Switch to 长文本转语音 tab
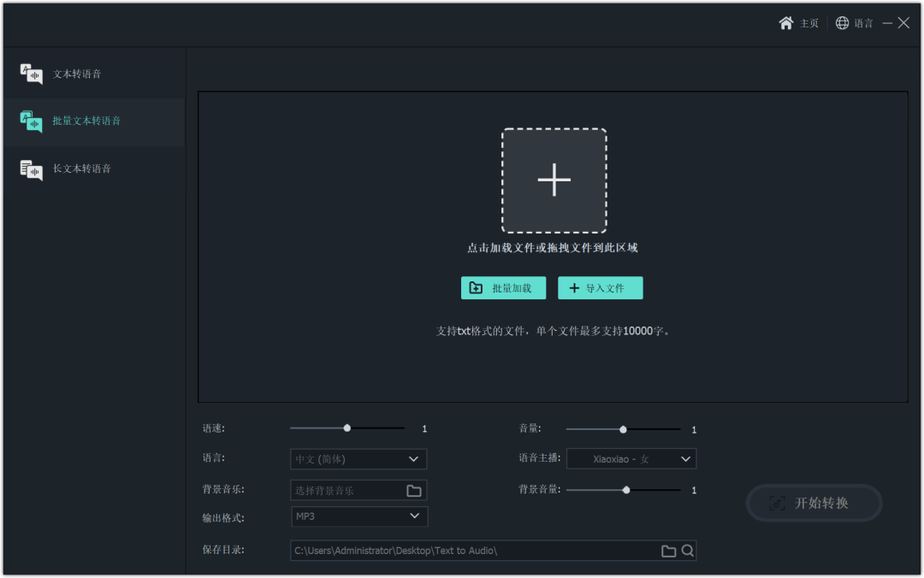This screenshot has width=924, height=578. pyautogui.click(x=94, y=169)
